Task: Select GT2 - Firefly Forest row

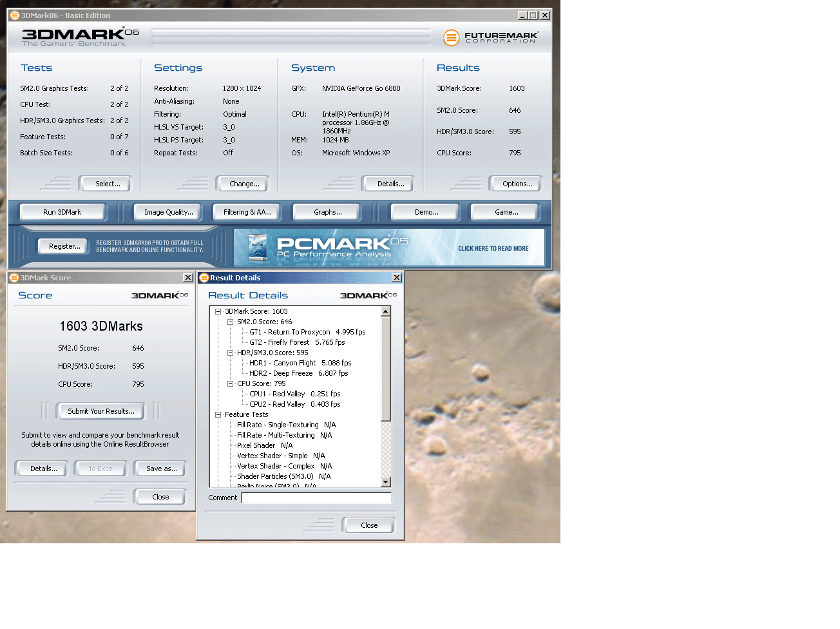Action: pos(297,342)
